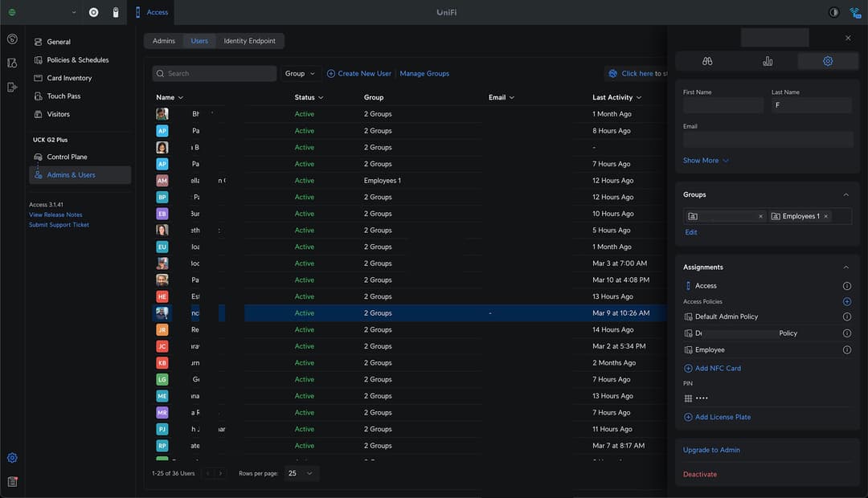Viewport: 868px width, 498px height.
Task: Switch to the Users tab
Action: (199, 41)
